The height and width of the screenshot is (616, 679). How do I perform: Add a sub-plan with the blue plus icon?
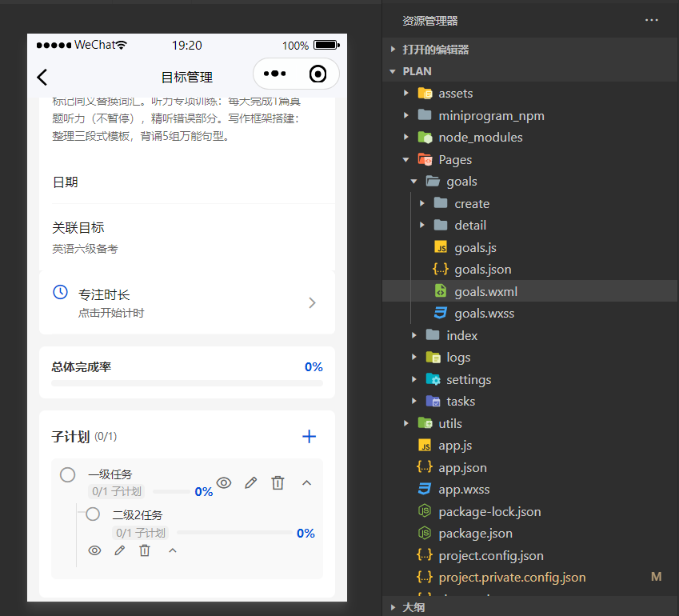(x=309, y=436)
